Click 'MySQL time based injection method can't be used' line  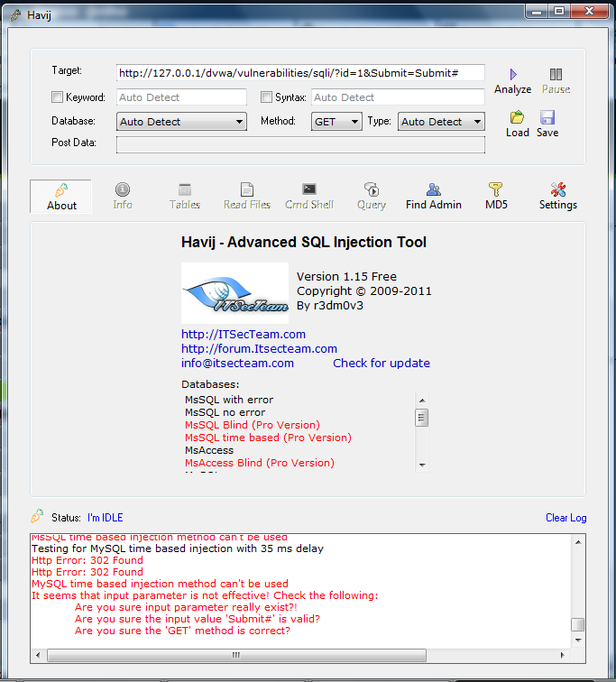click(160, 584)
